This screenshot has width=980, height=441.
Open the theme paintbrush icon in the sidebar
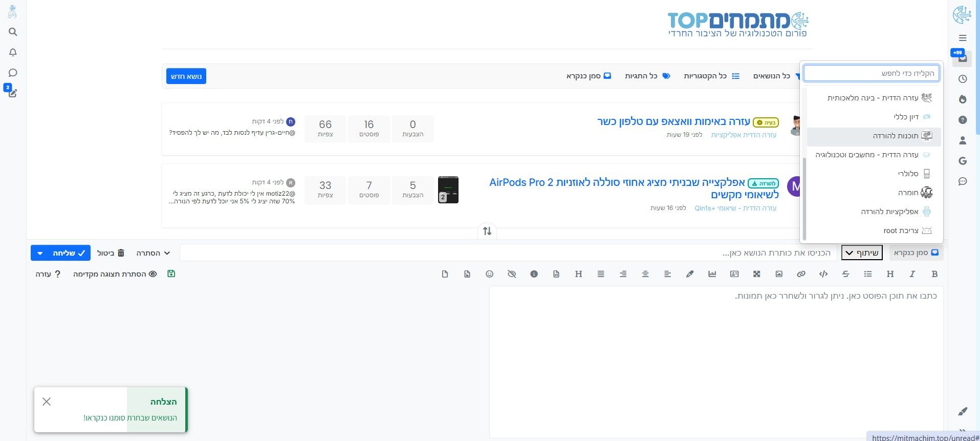pyautogui.click(x=963, y=411)
